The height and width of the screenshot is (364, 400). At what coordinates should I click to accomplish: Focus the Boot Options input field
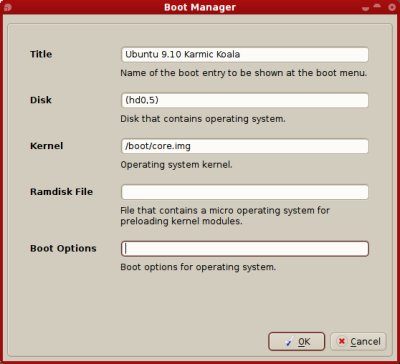pyautogui.click(x=245, y=249)
